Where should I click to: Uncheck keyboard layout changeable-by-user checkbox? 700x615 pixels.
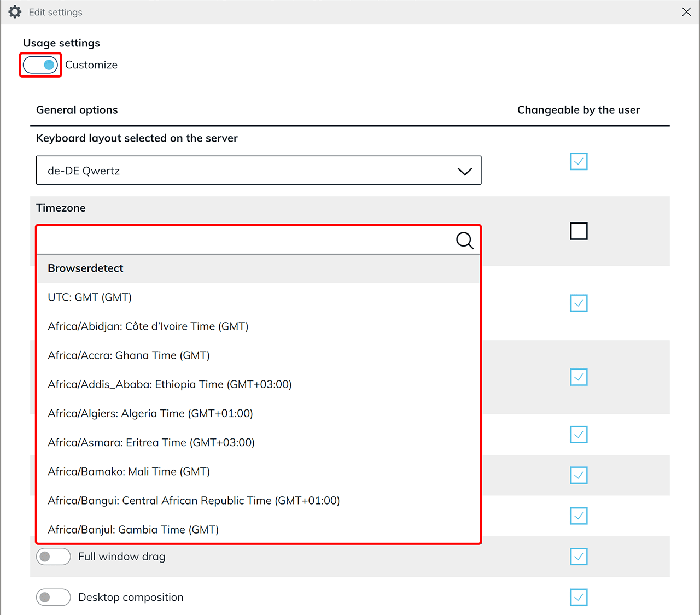point(579,161)
